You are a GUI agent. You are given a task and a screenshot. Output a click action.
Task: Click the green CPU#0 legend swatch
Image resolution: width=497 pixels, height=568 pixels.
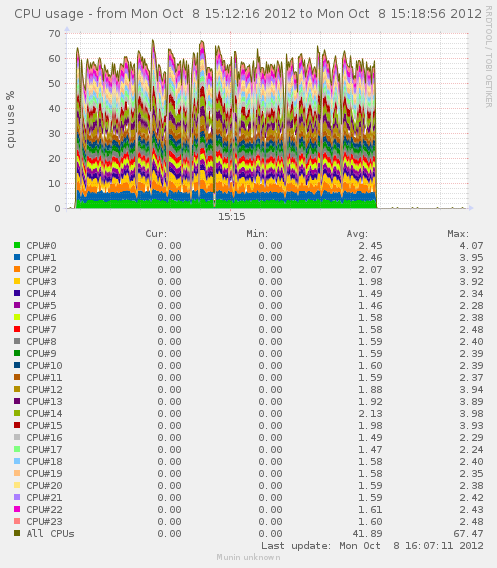(17, 245)
